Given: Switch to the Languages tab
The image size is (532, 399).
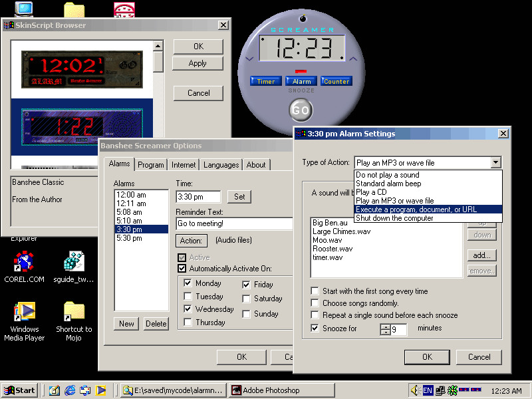Looking at the screenshot, I should [x=221, y=165].
